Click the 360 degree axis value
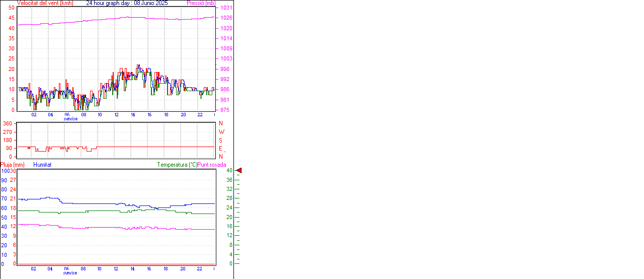644x279 pixels. tap(8, 123)
